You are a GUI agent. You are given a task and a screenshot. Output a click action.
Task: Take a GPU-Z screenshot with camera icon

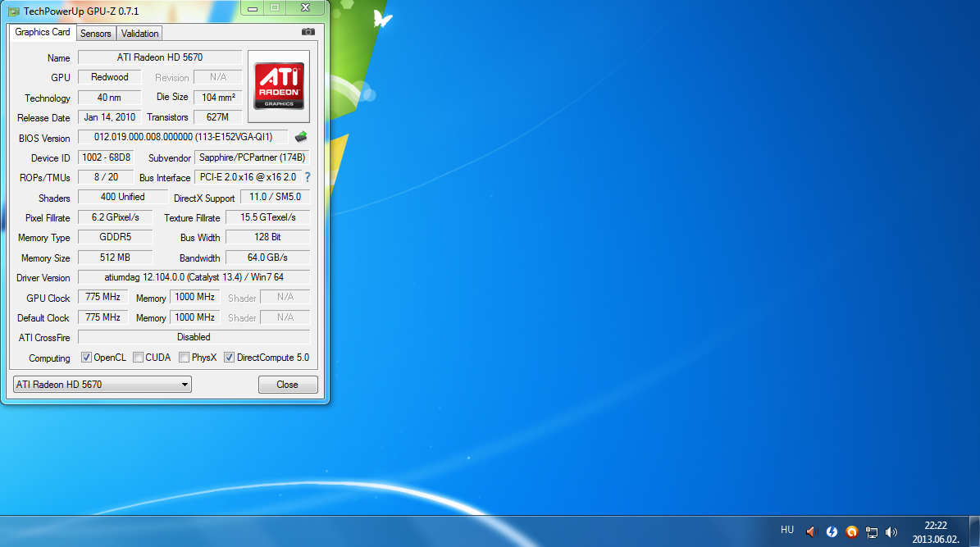[x=308, y=32]
